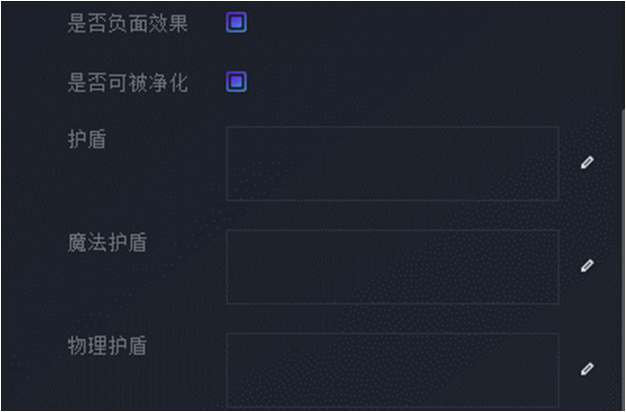Select the 是否可被净化 label
The image size is (626, 412).
click(127, 83)
